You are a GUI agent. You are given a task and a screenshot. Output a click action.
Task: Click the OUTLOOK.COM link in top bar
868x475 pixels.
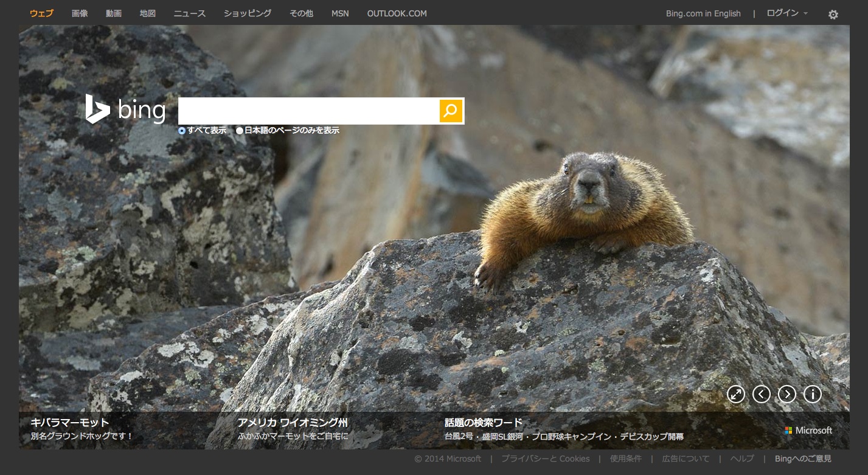pyautogui.click(x=397, y=13)
